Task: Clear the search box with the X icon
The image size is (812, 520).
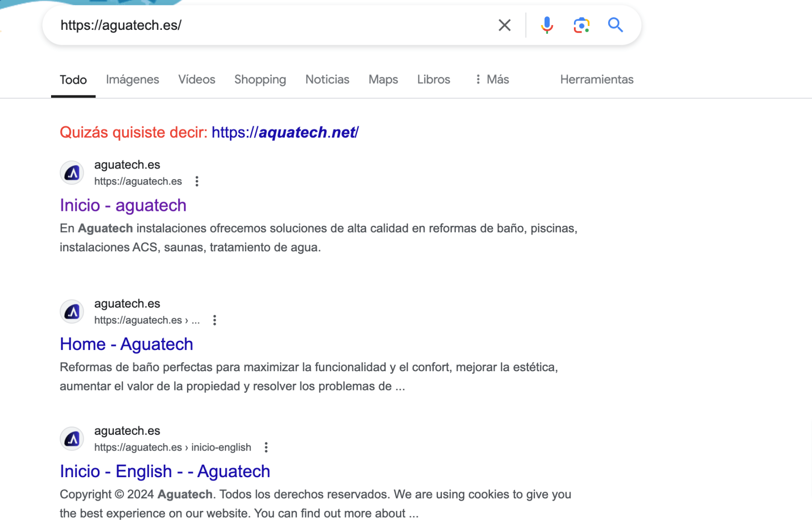Action: [x=505, y=25]
